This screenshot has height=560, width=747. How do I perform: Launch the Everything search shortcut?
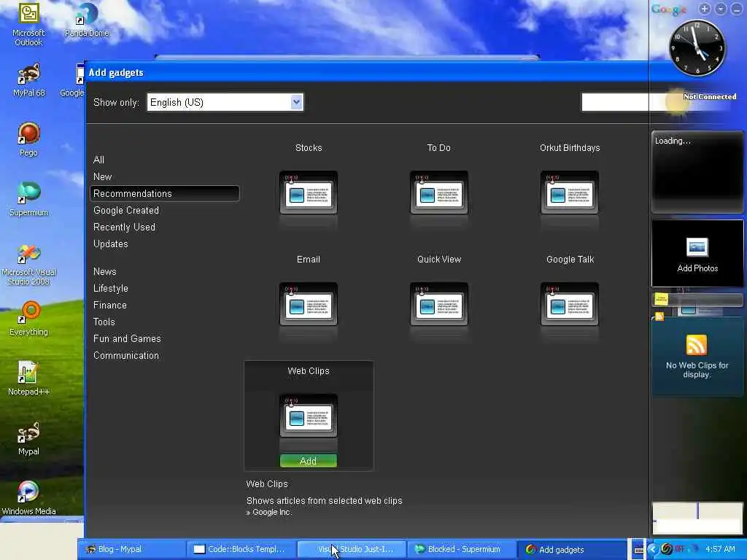click(28, 319)
